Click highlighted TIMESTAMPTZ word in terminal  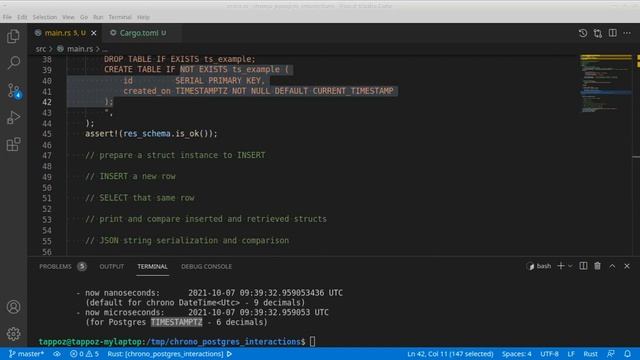[x=176, y=322]
